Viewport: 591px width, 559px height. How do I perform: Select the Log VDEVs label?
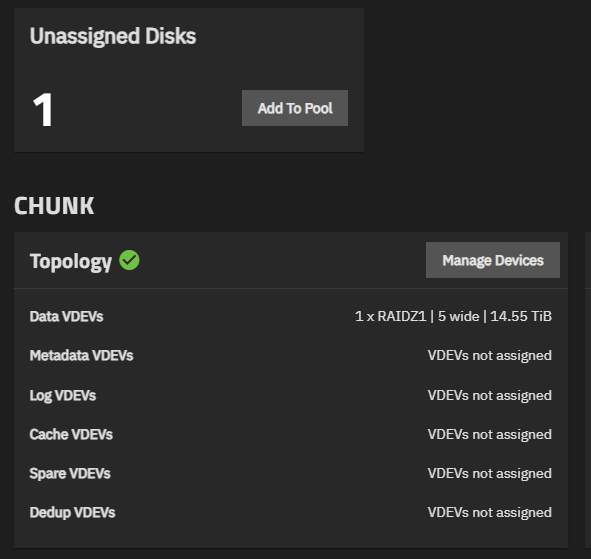pyautogui.click(x=63, y=395)
